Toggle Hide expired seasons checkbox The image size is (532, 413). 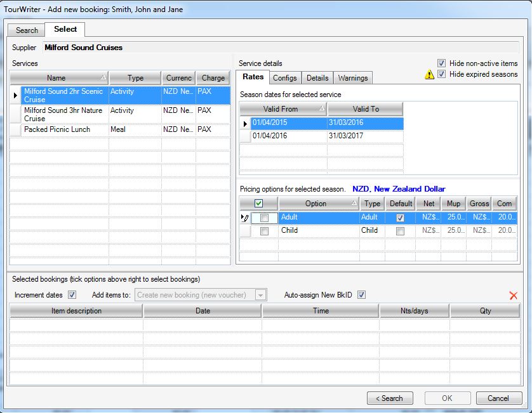click(x=441, y=74)
